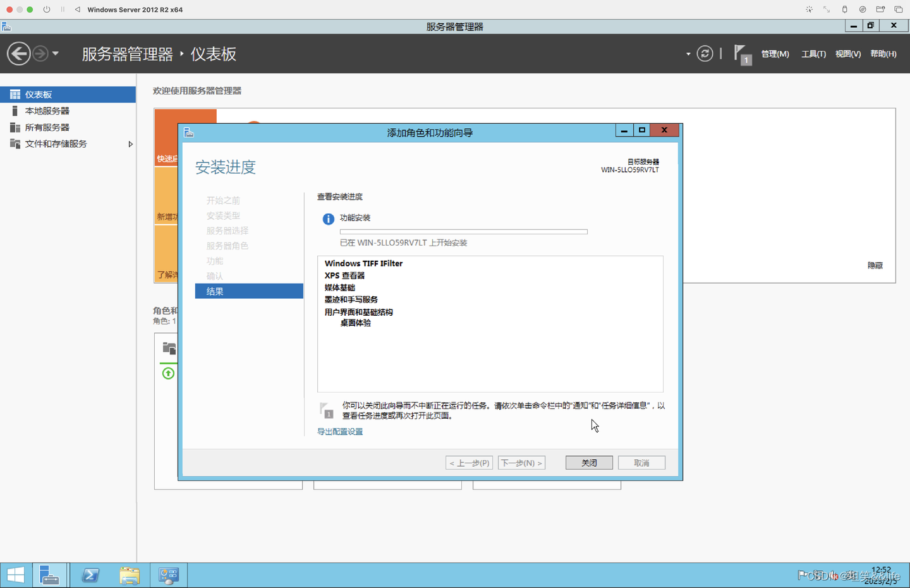Click the VM pause icon in the host toolbar
This screenshot has height=588, width=910.
coord(63,9)
